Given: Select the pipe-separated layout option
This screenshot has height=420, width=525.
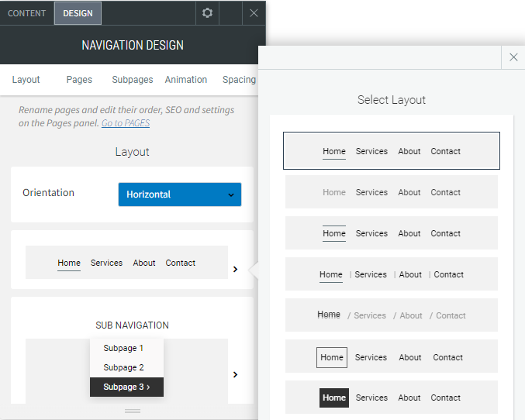Looking at the screenshot, I should click(392, 274).
